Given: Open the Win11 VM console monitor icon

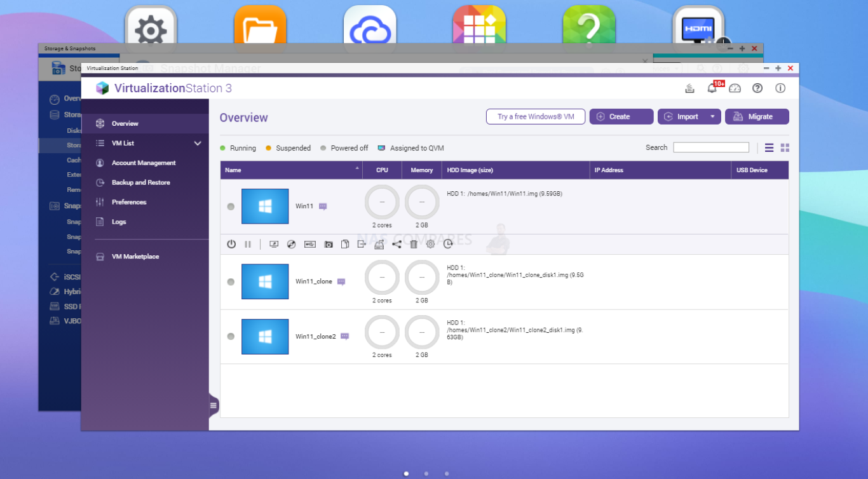Looking at the screenshot, I should [274, 244].
